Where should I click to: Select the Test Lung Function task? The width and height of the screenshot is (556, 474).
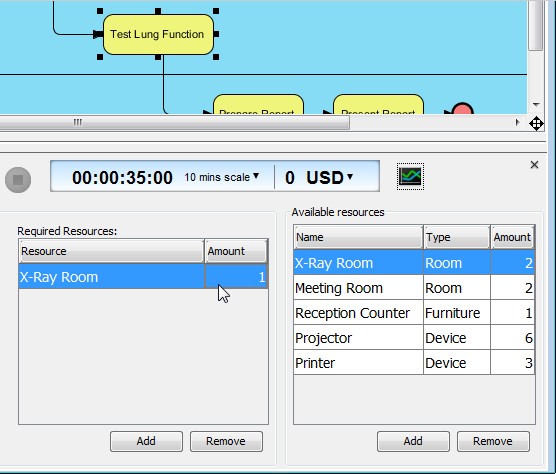(158, 34)
